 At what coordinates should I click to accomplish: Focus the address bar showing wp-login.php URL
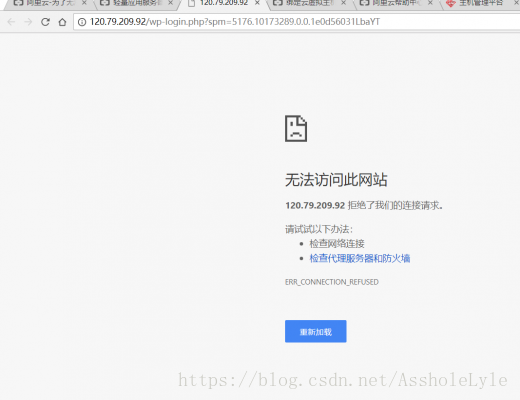click(x=297, y=22)
